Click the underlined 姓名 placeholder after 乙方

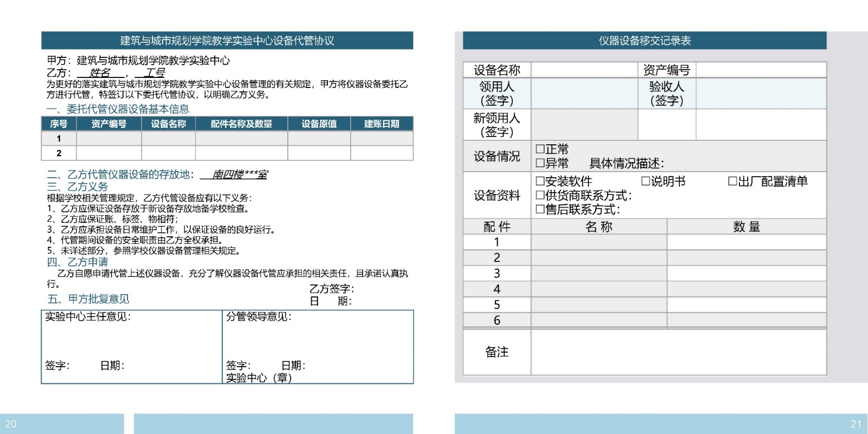coord(100,73)
